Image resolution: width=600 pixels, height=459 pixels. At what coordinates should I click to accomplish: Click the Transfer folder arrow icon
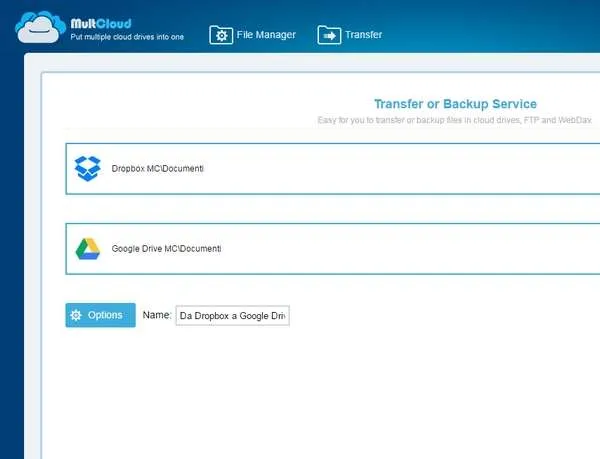[329, 35]
